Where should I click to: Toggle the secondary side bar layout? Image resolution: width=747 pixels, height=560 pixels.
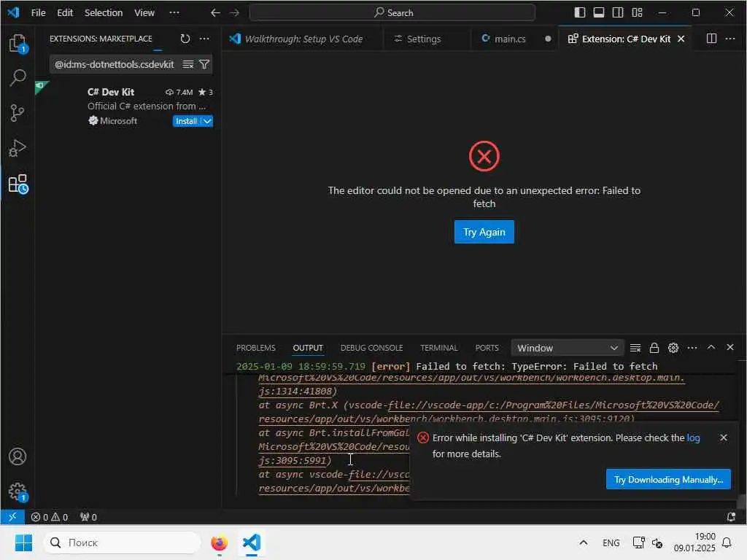point(618,13)
